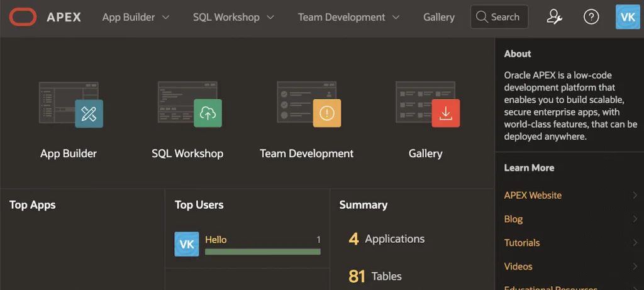Click the Top Apps heading
644x290 pixels.
tap(33, 205)
